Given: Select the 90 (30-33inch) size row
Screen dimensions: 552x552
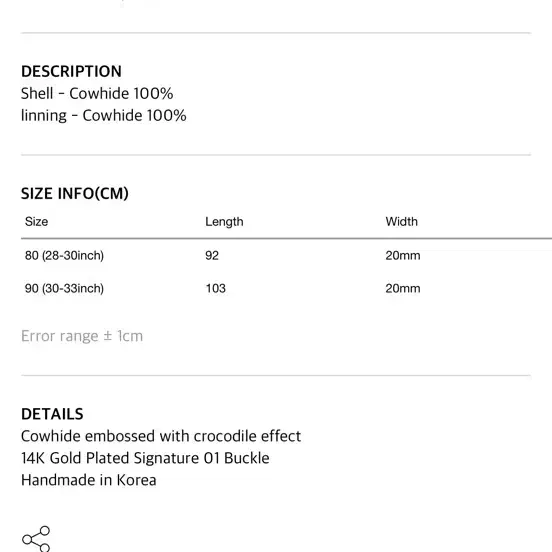Looking at the screenshot, I should click(287, 288).
